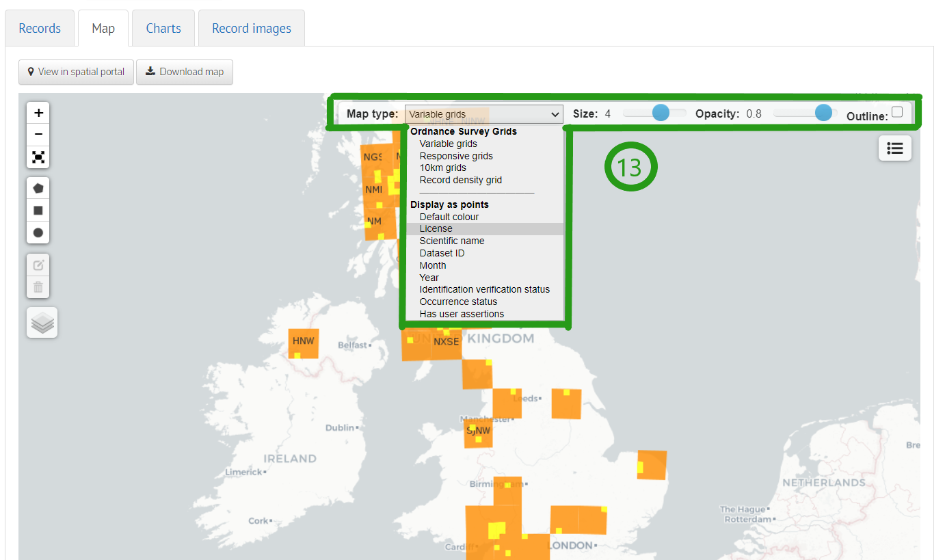Select Responsive grids from the dropdown
945x560 pixels.
point(455,156)
